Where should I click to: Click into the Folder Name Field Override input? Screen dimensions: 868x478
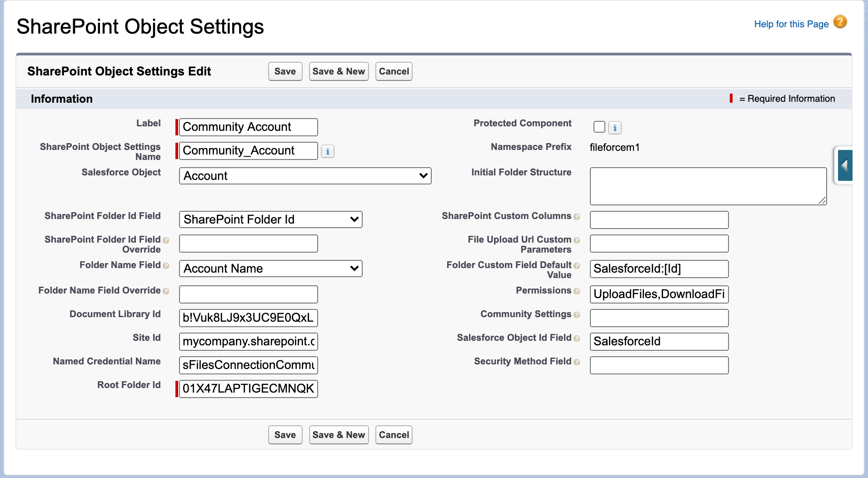click(x=248, y=294)
